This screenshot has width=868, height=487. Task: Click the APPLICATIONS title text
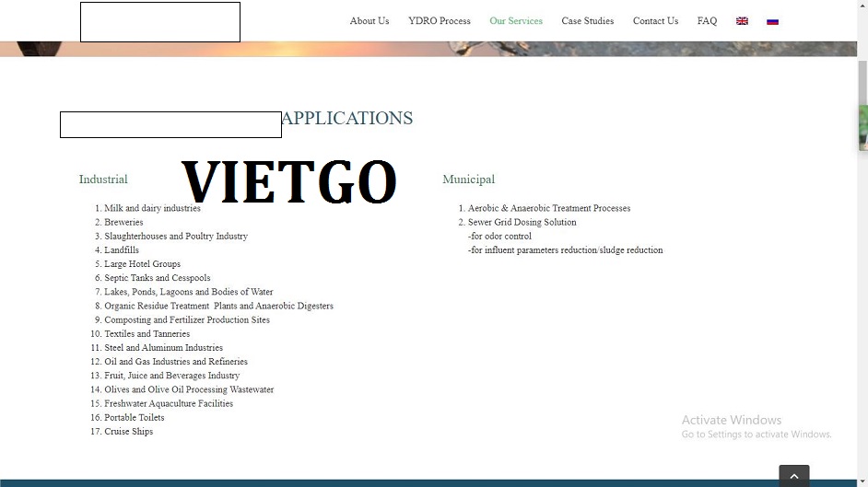[x=347, y=118]
